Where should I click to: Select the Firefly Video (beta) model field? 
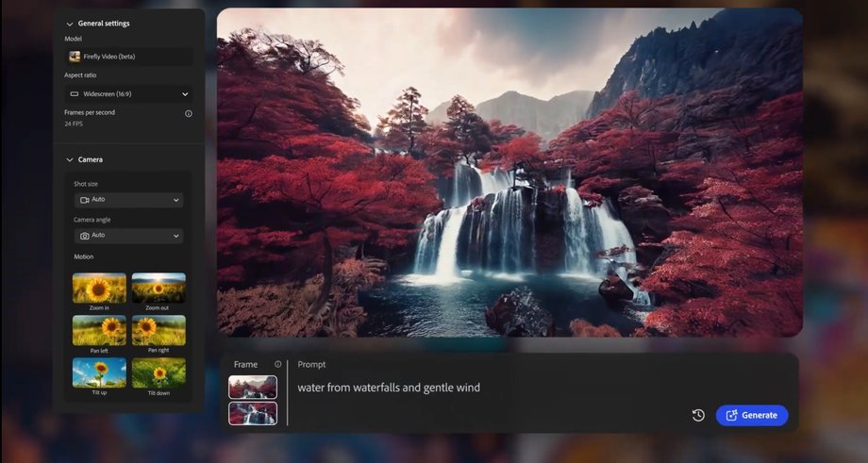(129, 57)
